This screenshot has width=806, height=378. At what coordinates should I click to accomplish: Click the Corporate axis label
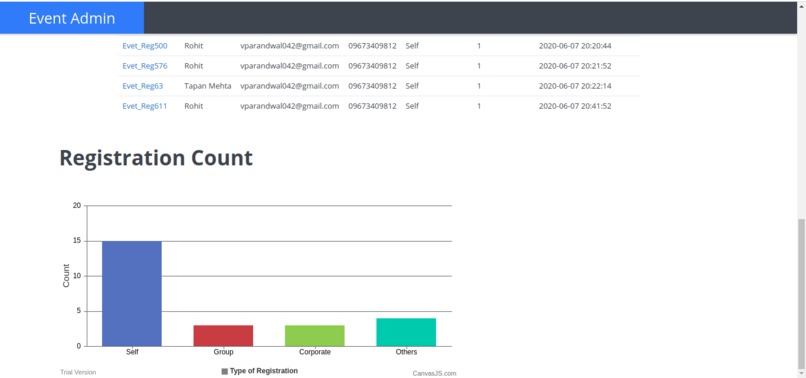pos(315,352)
